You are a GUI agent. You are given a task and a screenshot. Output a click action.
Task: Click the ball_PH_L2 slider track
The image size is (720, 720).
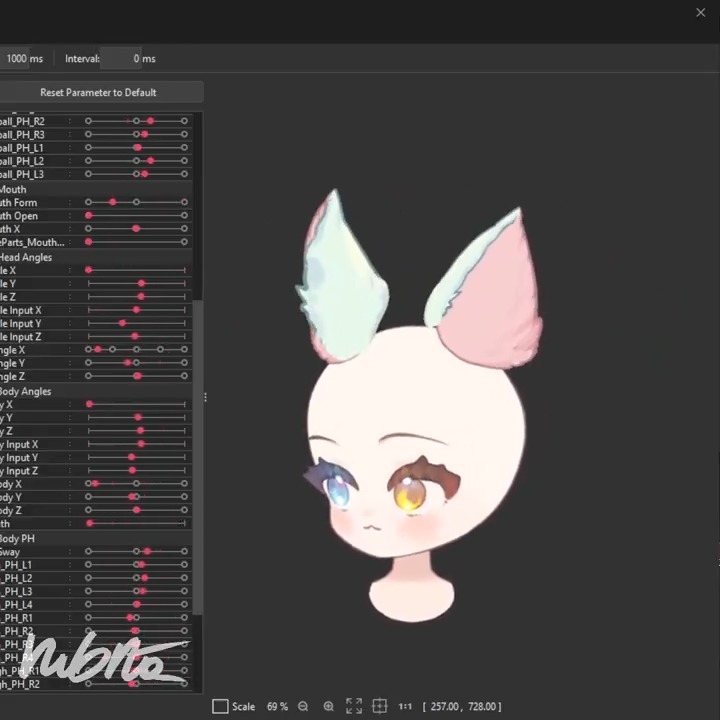tap(136, 161)
